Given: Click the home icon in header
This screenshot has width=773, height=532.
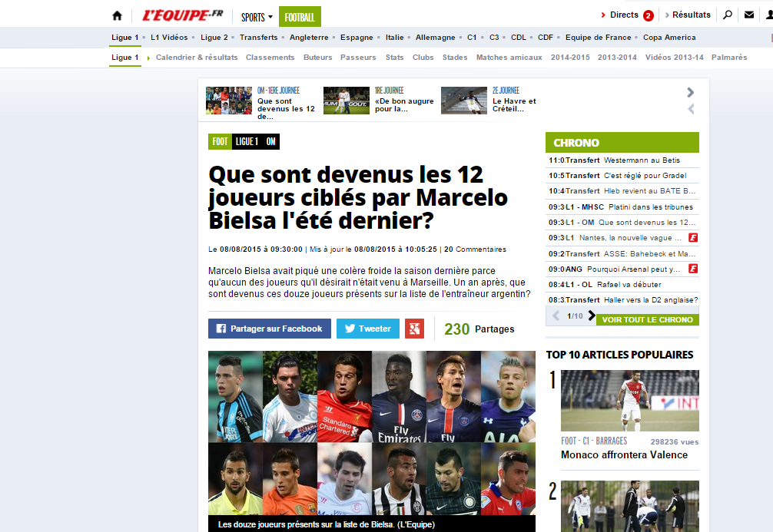Looking at the screenshot, I should 117,15.
